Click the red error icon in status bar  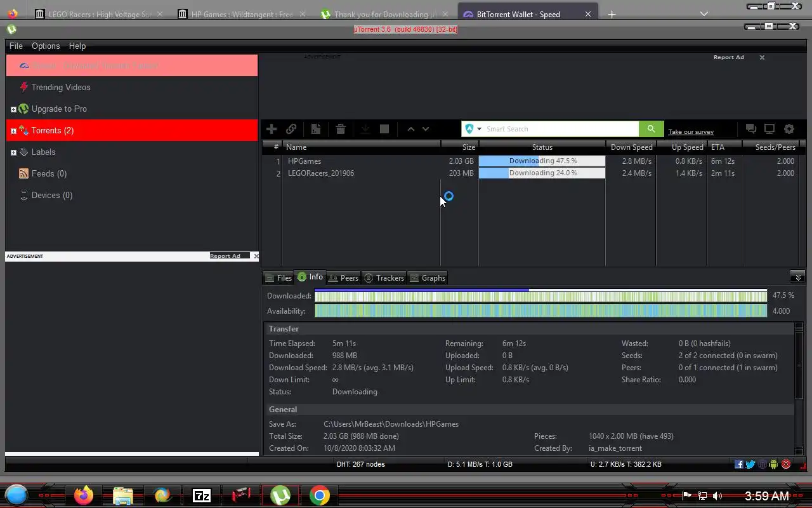786,464
